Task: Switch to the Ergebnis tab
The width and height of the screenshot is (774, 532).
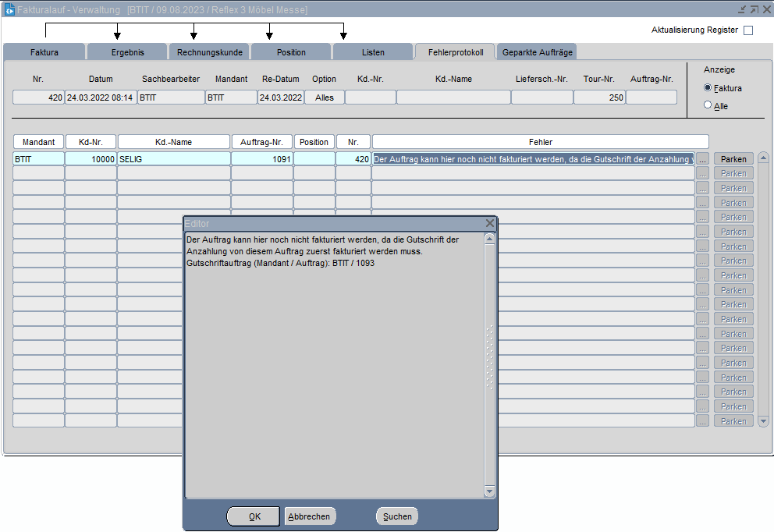Action: click(127, 52)
